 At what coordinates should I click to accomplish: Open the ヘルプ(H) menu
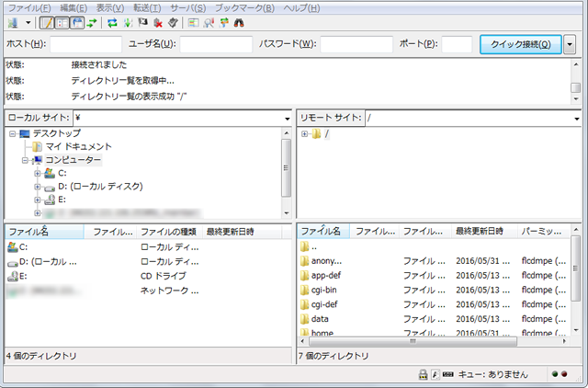[x=301, y=8]
